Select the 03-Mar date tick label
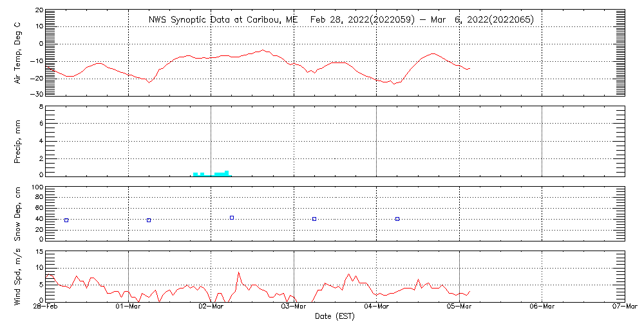 pyautogui.click(x=294, y=307)
